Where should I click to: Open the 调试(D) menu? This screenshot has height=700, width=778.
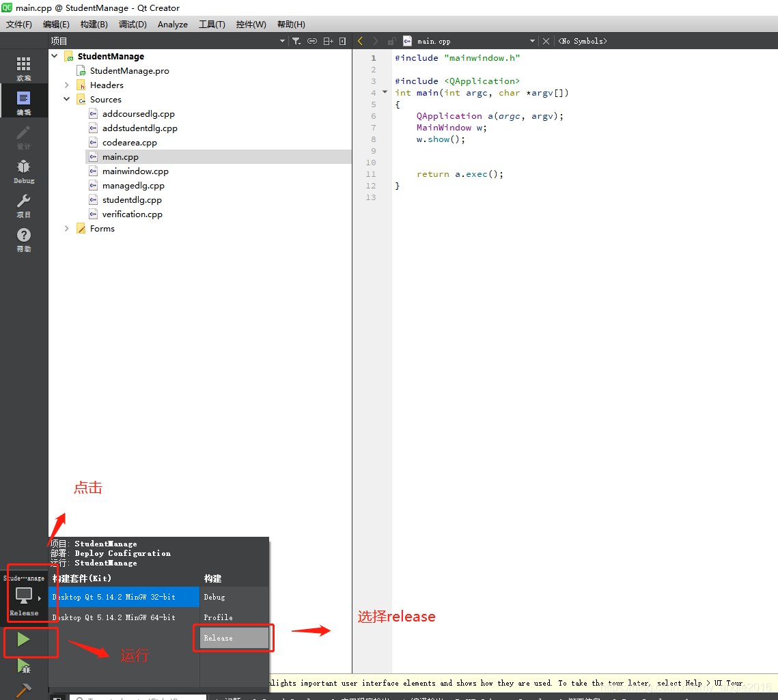click(x=133, y=25)
